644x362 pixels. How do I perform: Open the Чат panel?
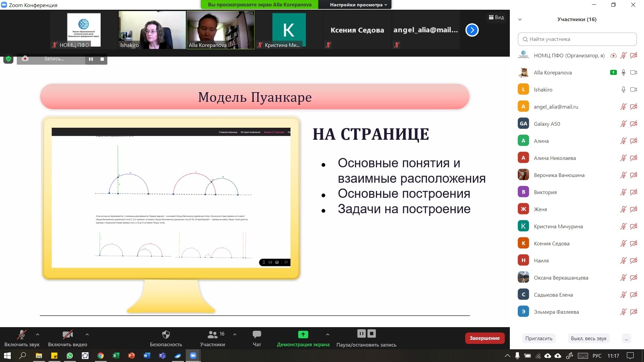pyautogui.click(x=256, y=338)
